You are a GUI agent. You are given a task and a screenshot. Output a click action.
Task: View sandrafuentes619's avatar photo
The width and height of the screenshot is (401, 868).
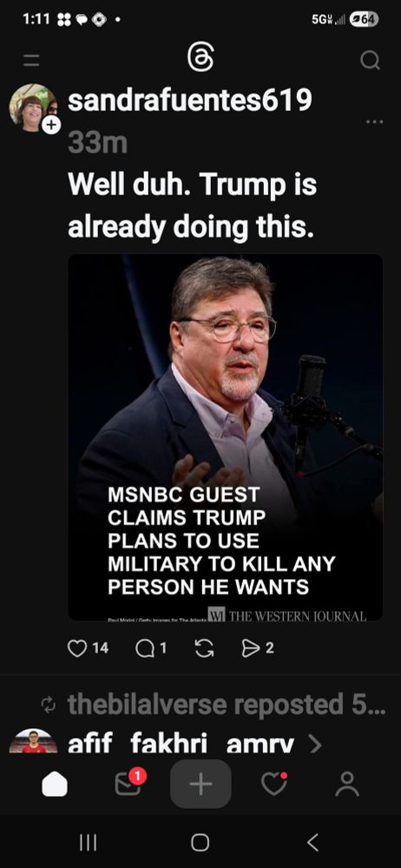coord(33,108)
